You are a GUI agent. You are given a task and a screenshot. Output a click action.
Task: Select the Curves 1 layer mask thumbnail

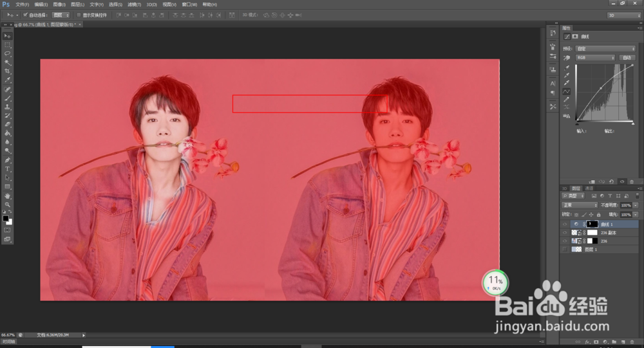[592, 224]
